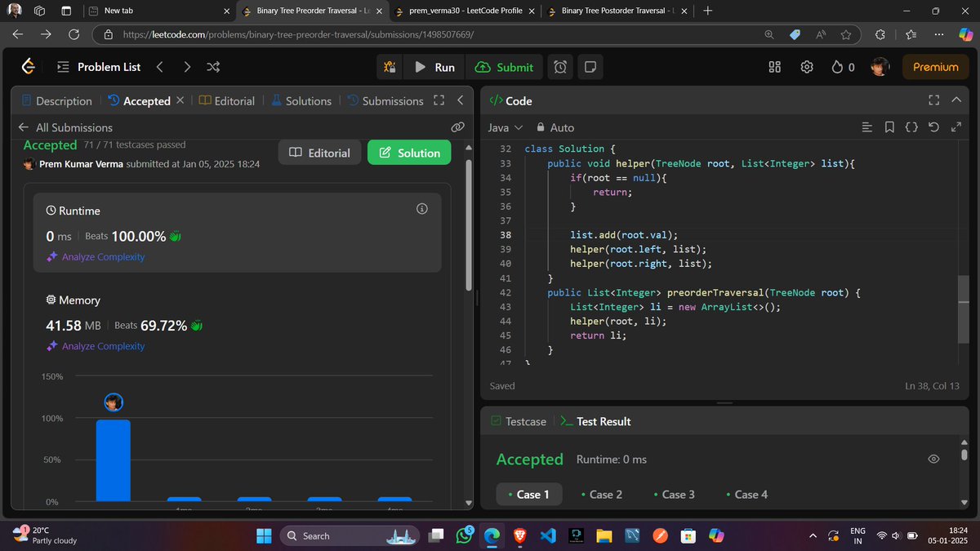Click the Editorial button
Screen dimensions: 980x551
point(319,153)
